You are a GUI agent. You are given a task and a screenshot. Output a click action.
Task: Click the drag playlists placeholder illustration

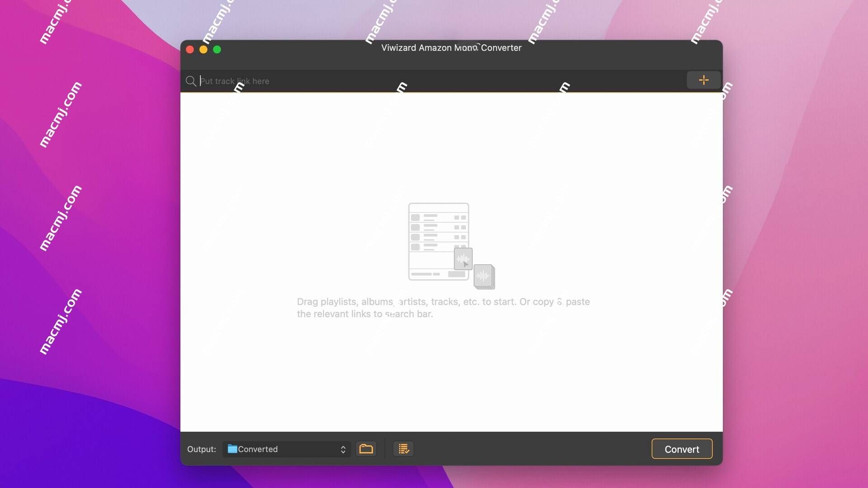452,246
